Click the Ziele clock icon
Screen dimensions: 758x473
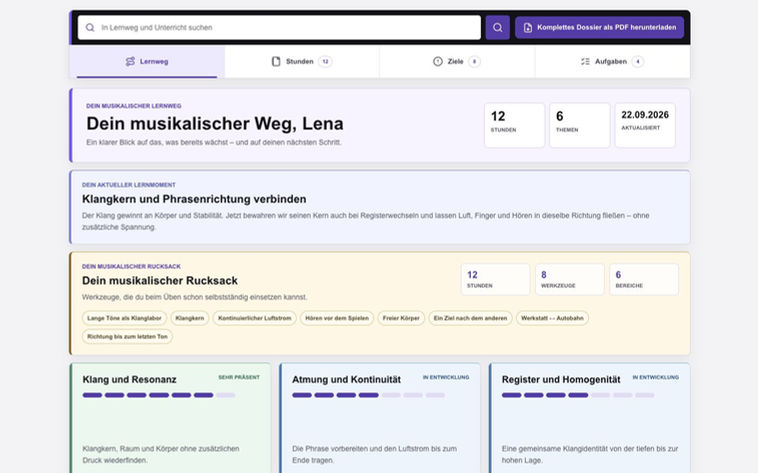coord(437,61)
